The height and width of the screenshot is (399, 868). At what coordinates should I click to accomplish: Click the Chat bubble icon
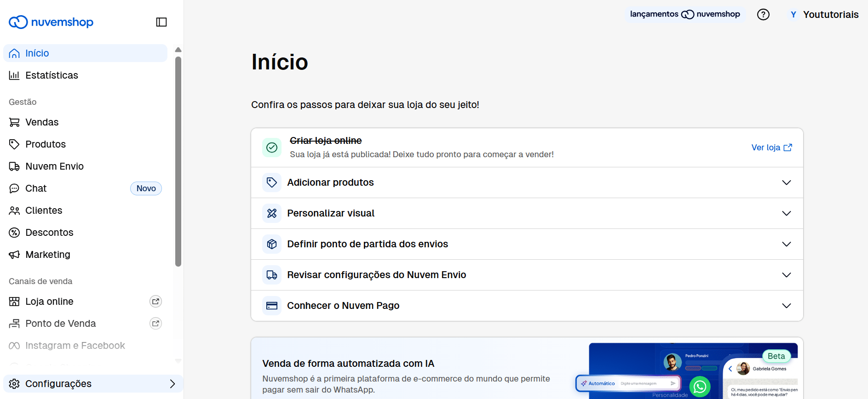click(x=14, y=188)
